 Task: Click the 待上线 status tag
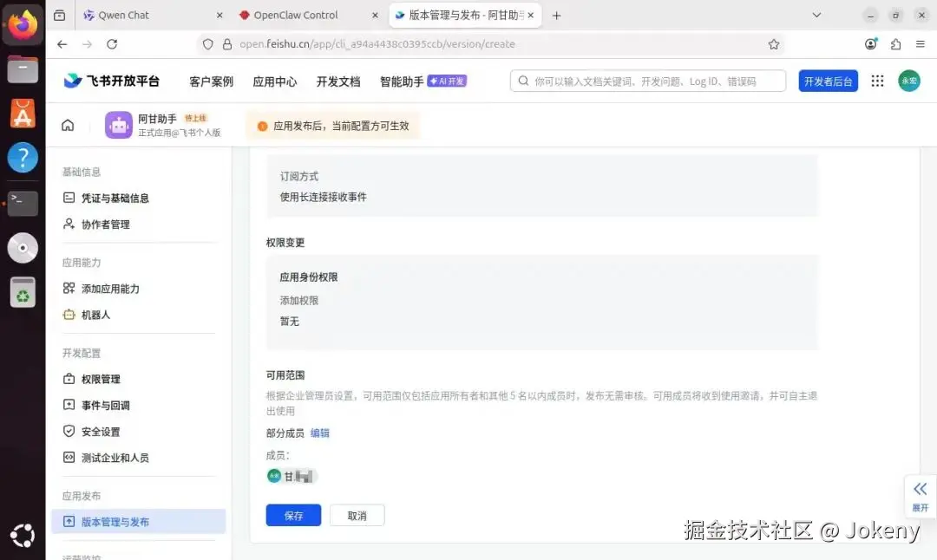coord(195,118)
